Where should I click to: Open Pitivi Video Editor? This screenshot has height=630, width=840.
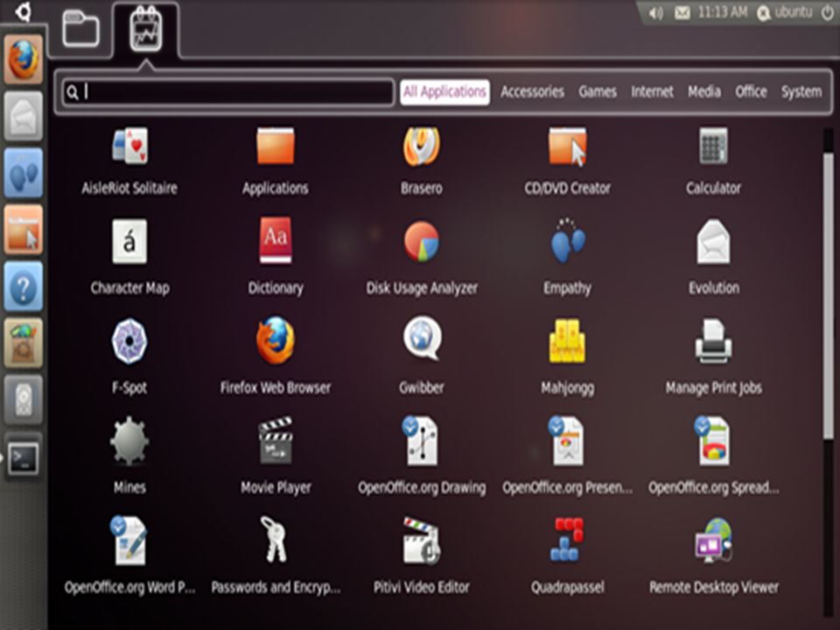click(x=422, y=541)
